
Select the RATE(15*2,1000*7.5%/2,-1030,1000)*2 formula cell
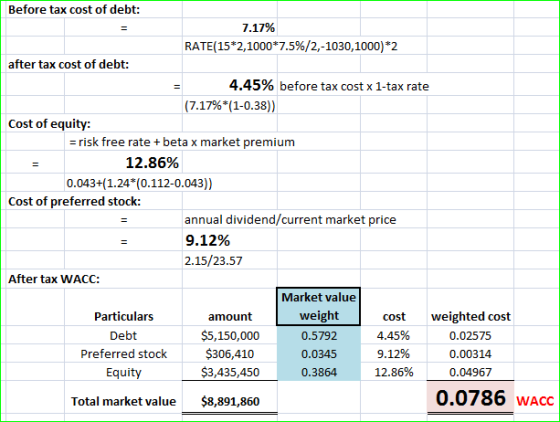291,46
